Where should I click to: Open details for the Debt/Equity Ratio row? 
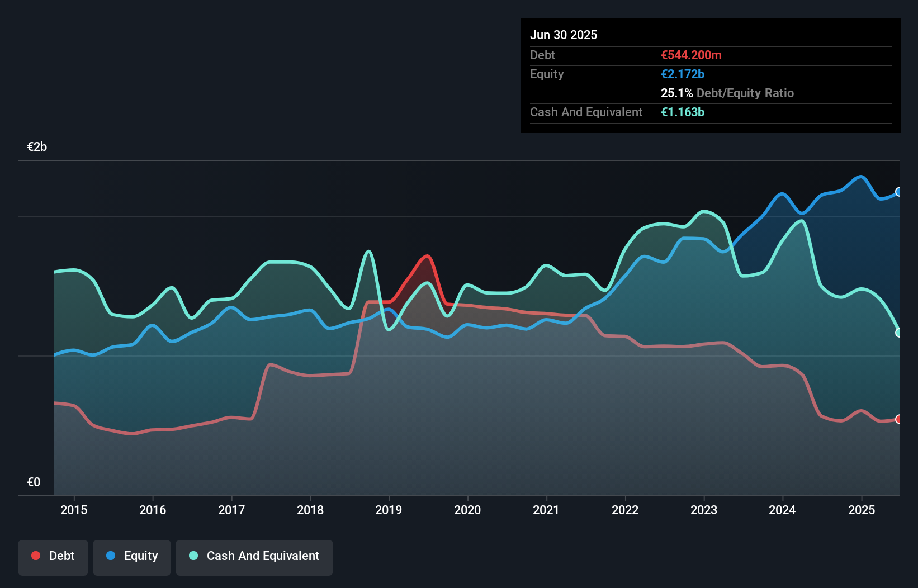(x=727, y=93)
